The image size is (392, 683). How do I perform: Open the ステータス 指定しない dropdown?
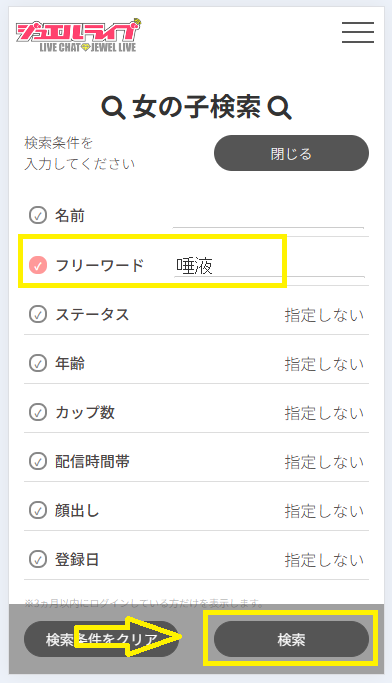click(x=324, y=314)
